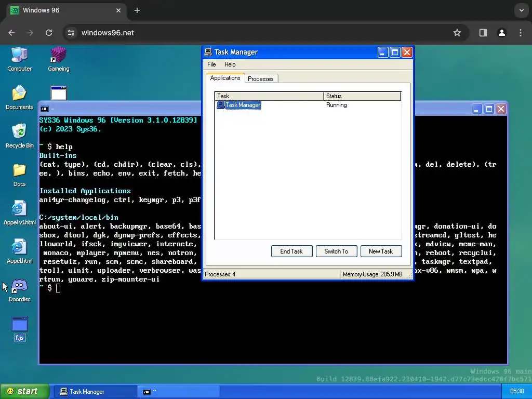Close the Windows 96 browser tab
Screen dimensions: 532x399
(118, 10)
